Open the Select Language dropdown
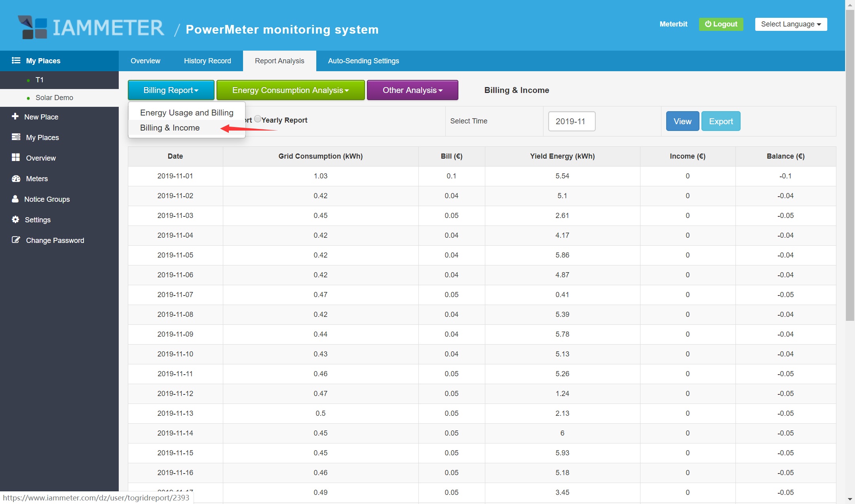This screenshot has height=504, width=855. [790, 24]
